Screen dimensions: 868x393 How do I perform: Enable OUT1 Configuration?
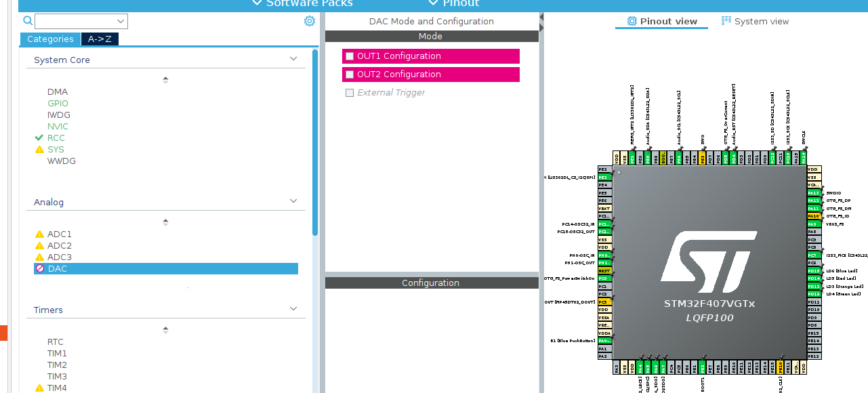[350, 56]
